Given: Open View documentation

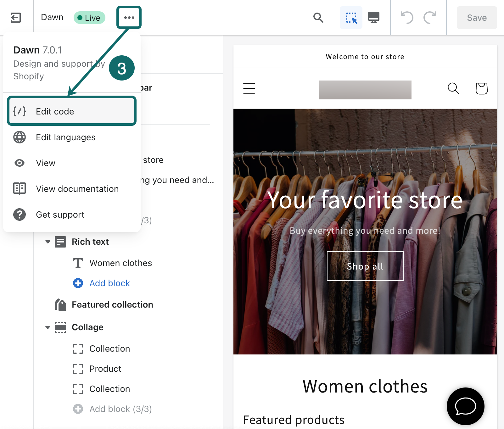Looking at the screenshot, I should point(77,189).
